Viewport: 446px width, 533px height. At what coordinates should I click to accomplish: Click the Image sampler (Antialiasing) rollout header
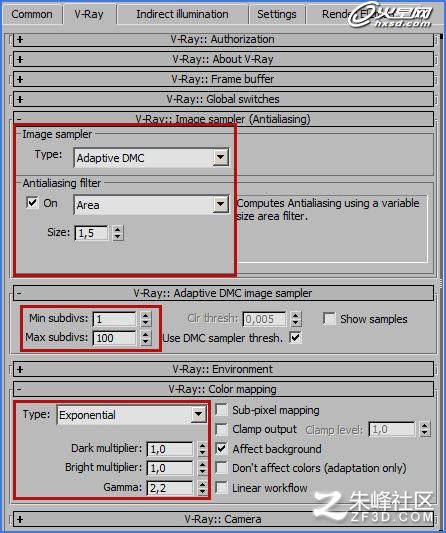pos(223,119)
